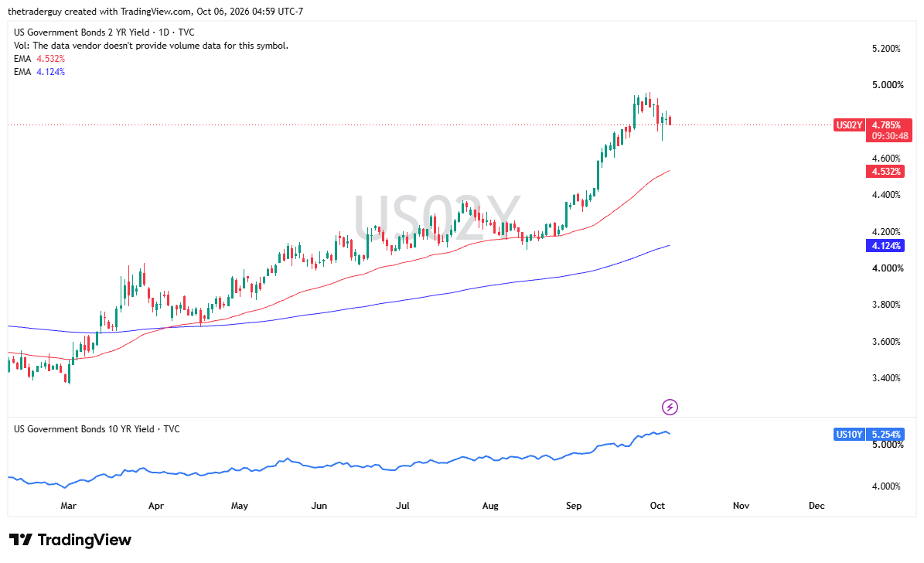Click the red 4.532% EMA price axis tag
The height and width of the screenshot is (563, 924).
tap(885, 172)
